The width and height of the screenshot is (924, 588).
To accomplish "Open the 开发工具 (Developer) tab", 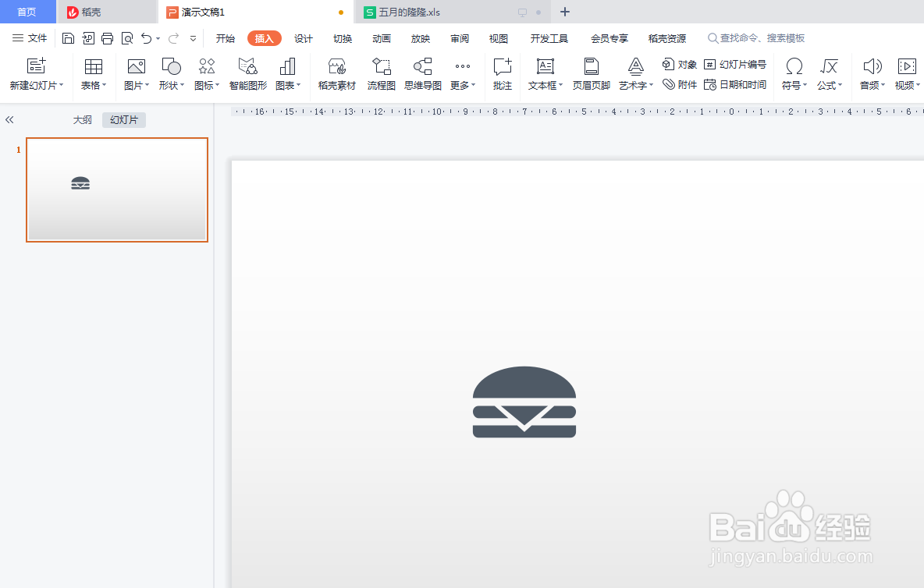I will click(549, 38).
